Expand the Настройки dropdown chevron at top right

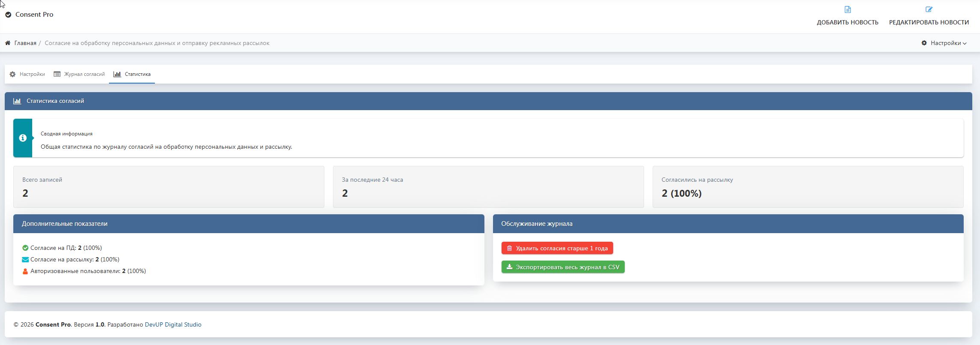(965, 43)
